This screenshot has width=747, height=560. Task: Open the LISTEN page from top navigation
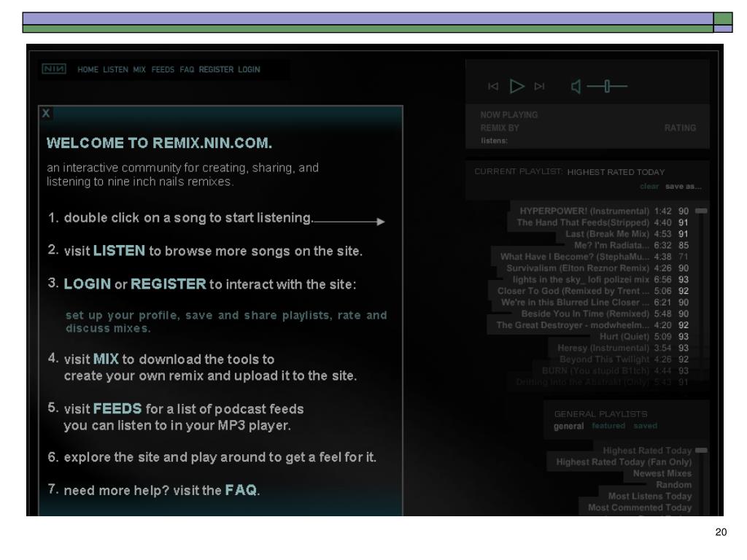coord(115,69)
